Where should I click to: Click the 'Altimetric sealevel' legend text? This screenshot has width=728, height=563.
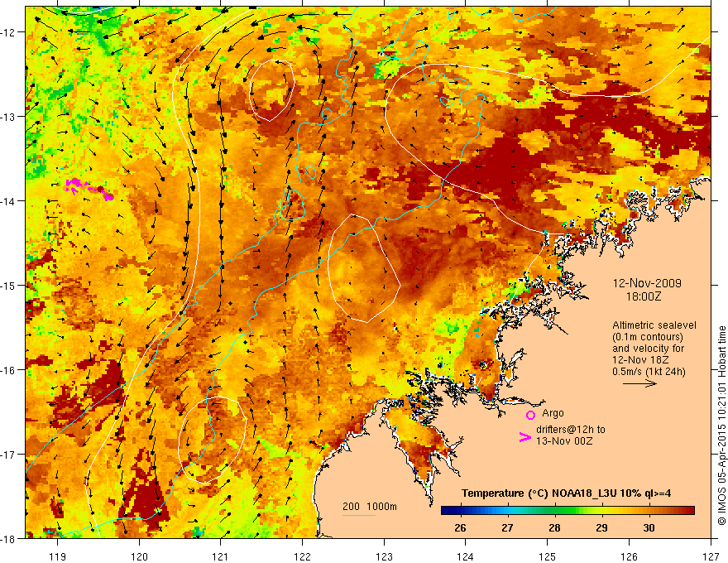[x=654, y=325]
